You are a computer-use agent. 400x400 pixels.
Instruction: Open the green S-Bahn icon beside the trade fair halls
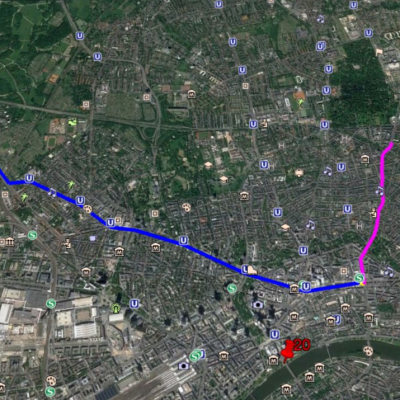point(51,303)
